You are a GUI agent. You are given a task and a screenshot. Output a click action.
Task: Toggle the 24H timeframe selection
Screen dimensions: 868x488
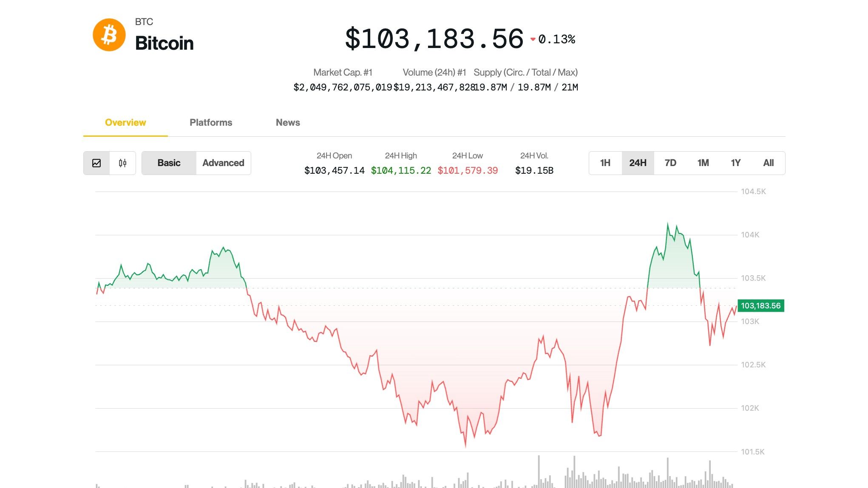tap(638, 163)
